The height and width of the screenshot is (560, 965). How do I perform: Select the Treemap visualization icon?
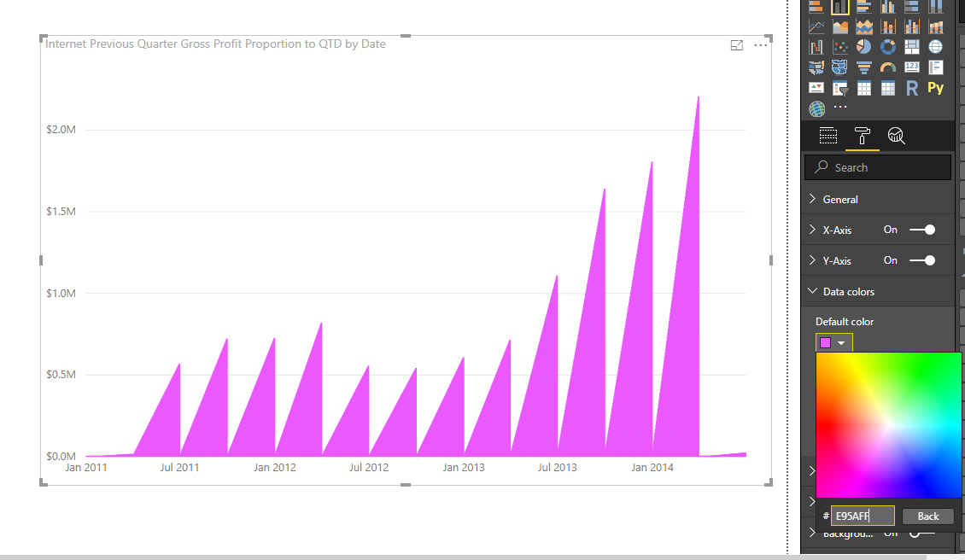[911, 47]
